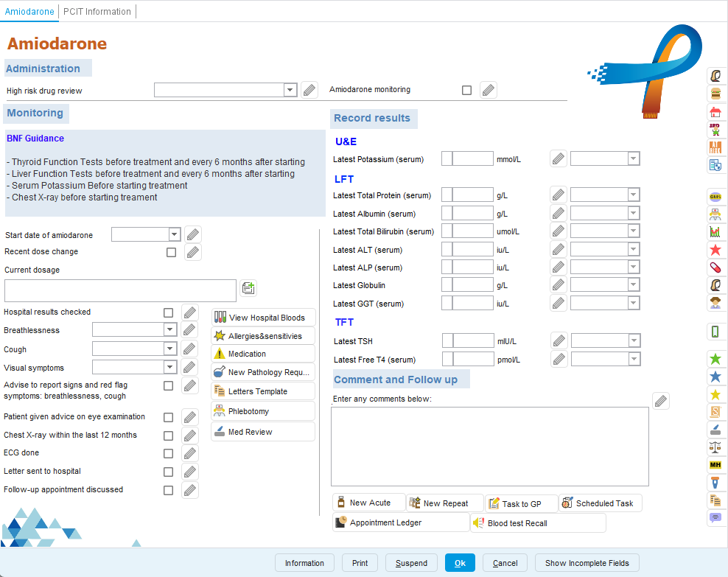This screenshot has height=577, width=728.
Task: Open the High risk drug review dropdown
Action: click(x=290, y=90)
